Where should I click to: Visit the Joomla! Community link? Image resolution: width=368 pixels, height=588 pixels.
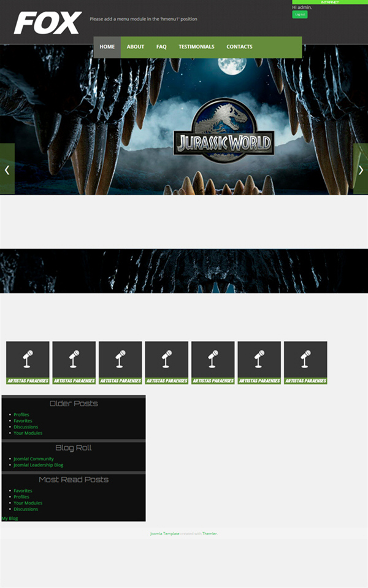(x=33, y=458)
